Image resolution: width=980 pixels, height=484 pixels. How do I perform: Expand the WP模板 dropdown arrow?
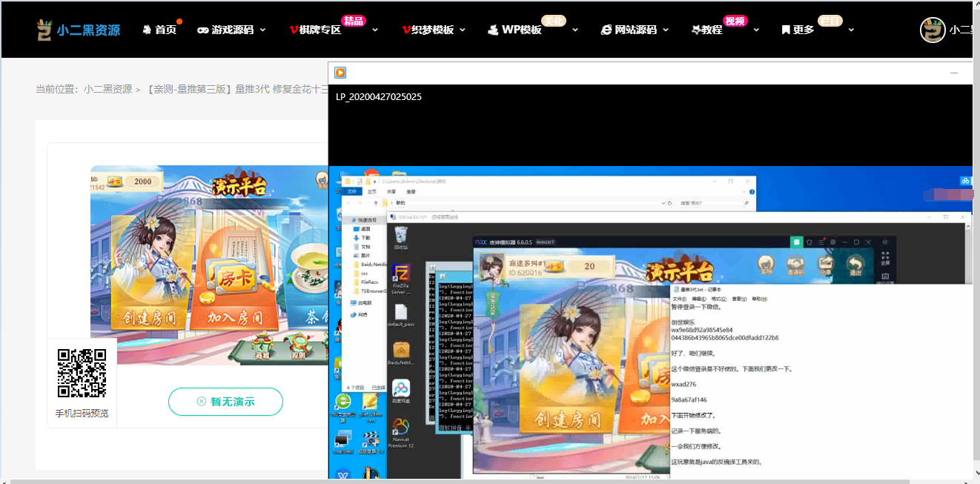[575, 30]
